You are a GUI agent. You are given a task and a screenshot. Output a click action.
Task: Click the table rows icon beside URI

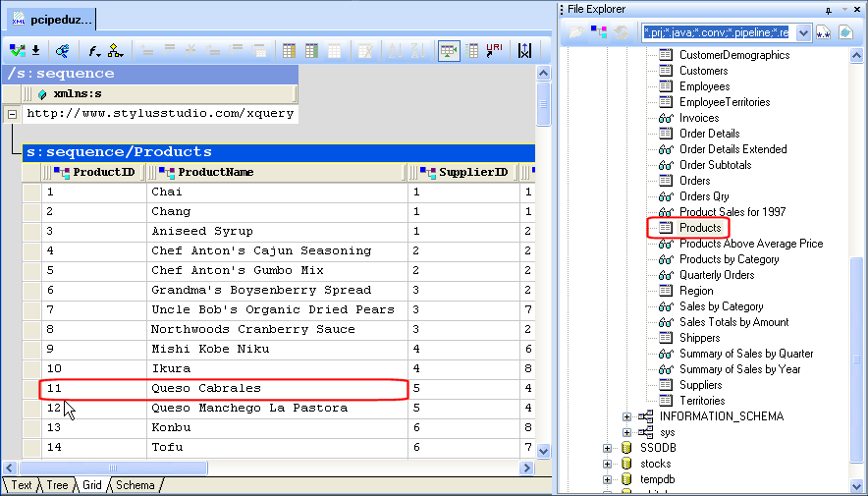click(x=472, y=51)
